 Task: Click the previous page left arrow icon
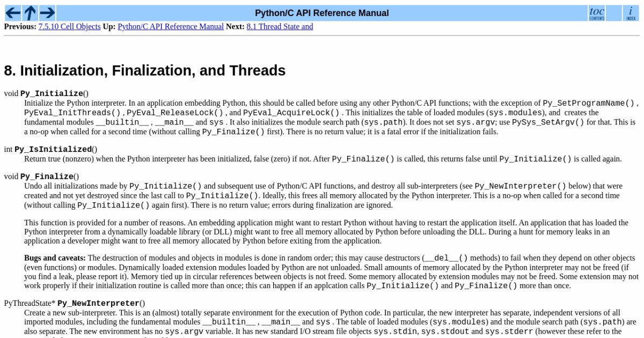[13, 13]
